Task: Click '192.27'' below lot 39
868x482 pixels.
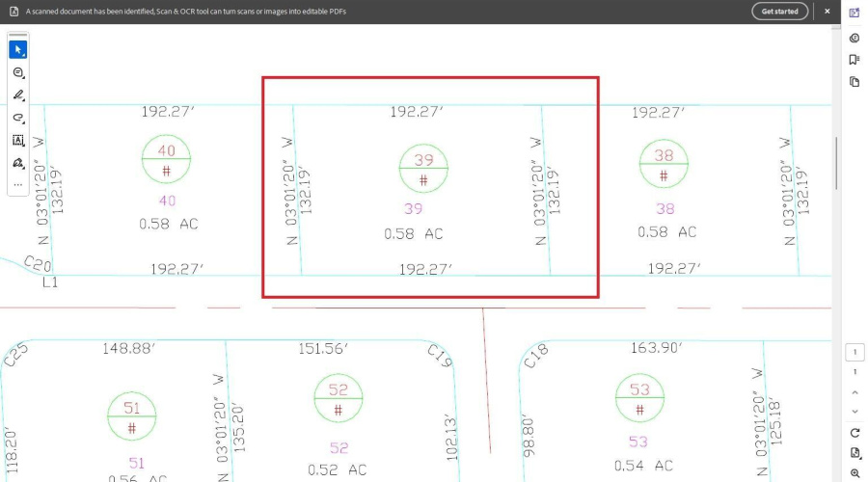Action: (425, 270)
